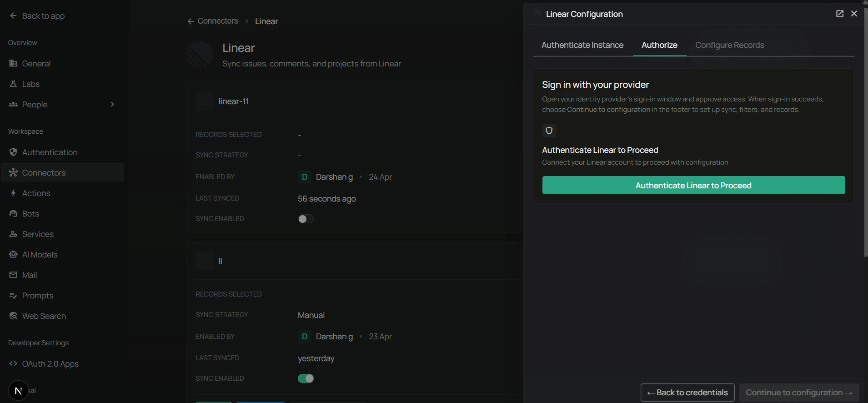
Task: Click the linear-11 connector icon
Action: coord(205,101)
